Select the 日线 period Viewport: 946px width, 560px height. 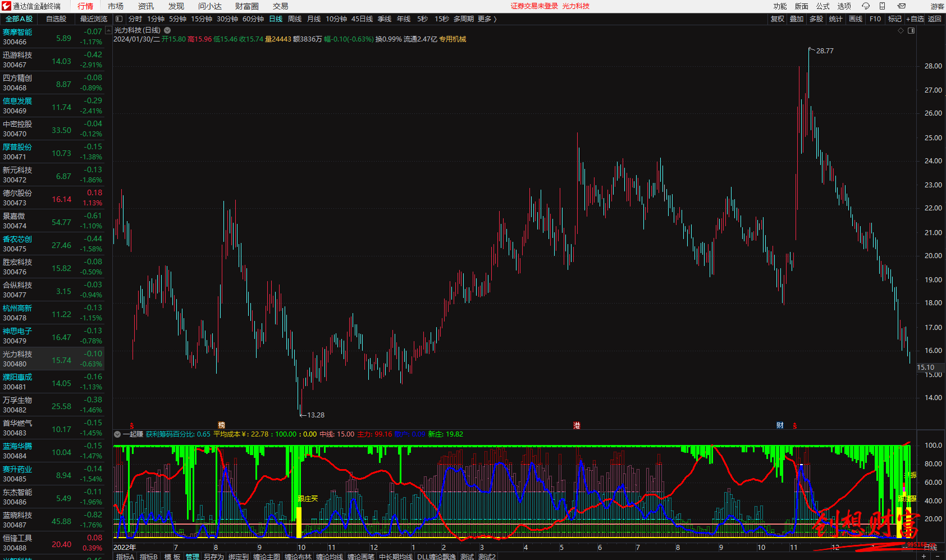(276, 19)
